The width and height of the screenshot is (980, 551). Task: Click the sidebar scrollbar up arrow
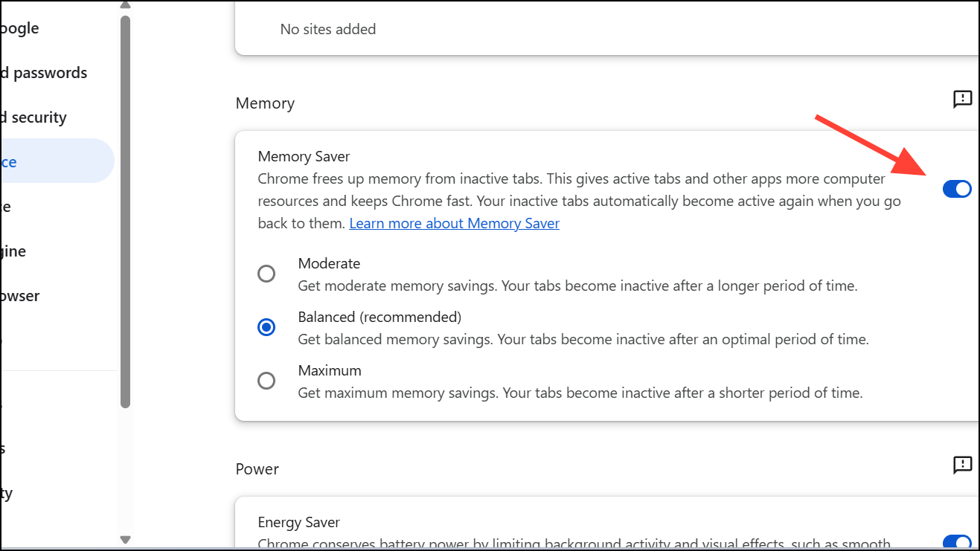coord(125,4)
